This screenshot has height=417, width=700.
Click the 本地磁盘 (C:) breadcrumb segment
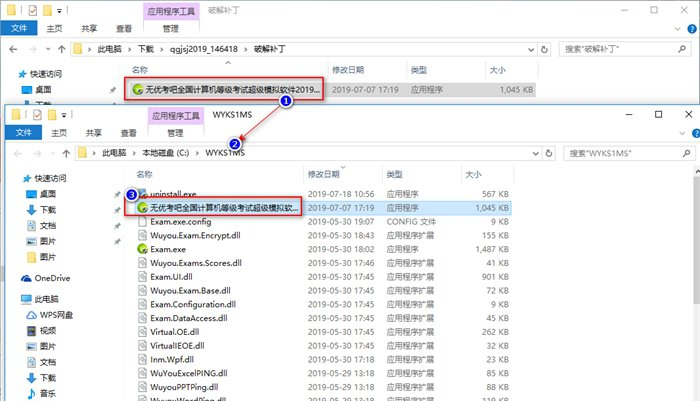166,153
